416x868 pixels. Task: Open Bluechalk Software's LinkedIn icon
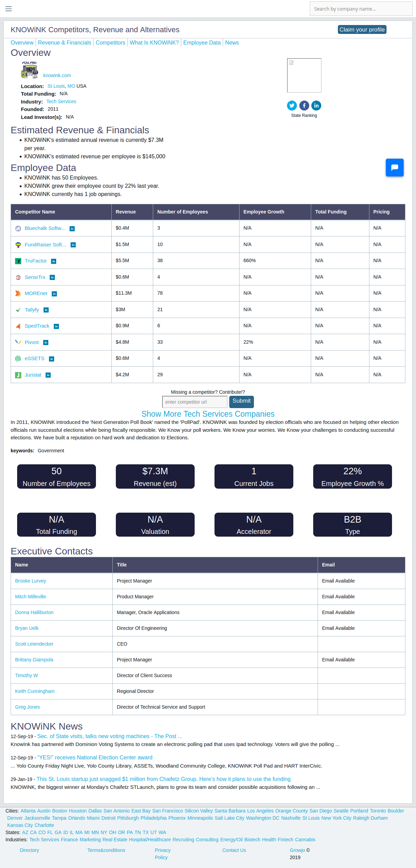click(x=72, y=229)
